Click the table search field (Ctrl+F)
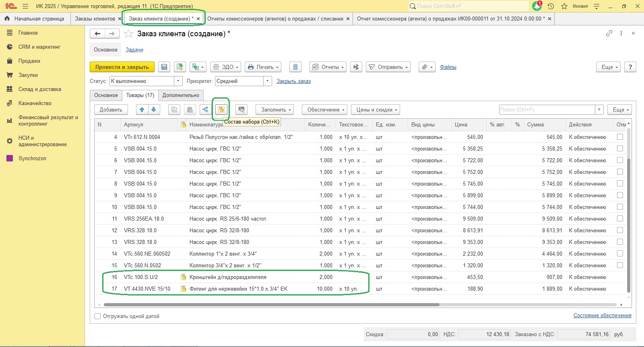 point(547,109)
